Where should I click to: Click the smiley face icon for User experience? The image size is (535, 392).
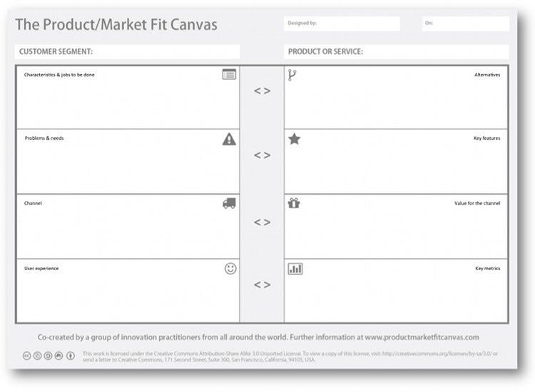pyautogui.click(x=230, y=269)
